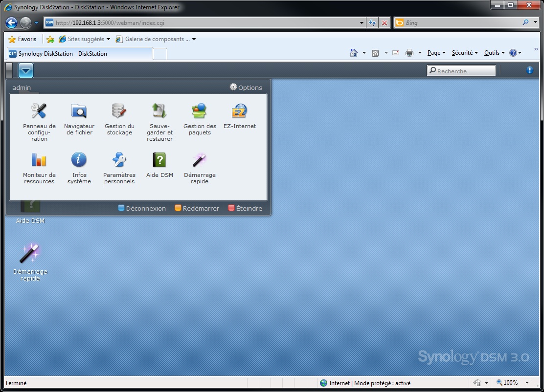Open the DSM notification alert icon

click(x=529, y=70)
